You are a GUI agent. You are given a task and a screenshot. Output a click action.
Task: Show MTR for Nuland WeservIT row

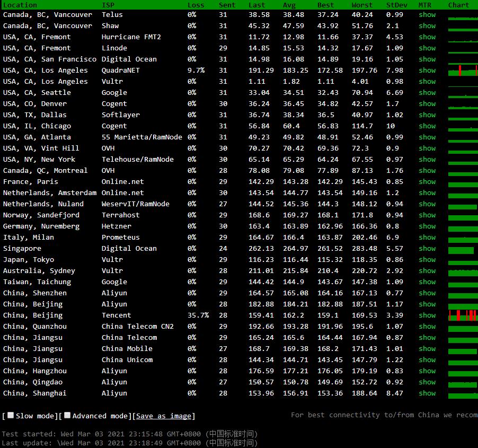427,204
